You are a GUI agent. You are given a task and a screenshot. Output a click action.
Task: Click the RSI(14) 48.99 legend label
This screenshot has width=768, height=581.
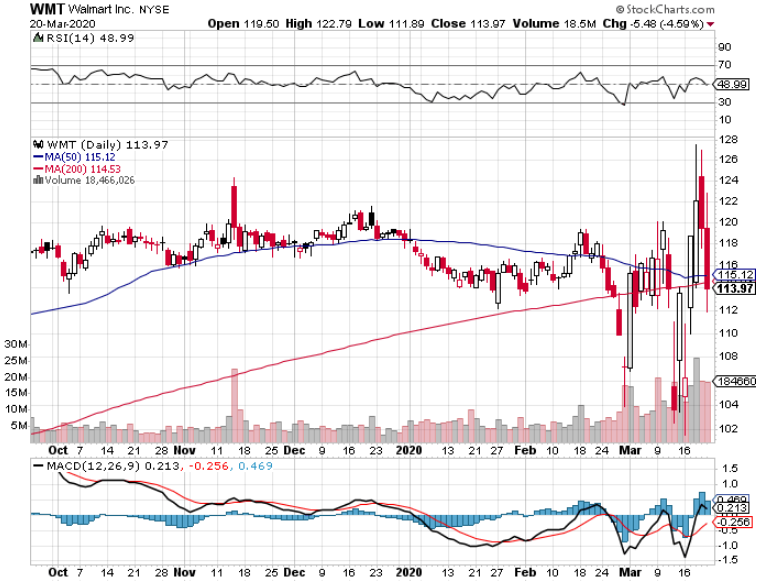click(90, 38)
